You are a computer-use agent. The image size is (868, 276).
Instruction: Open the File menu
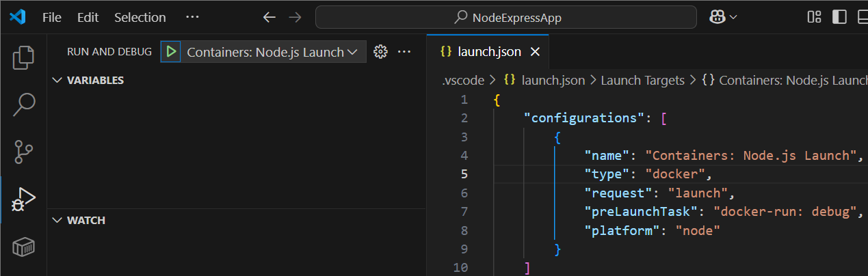[52, 17]
